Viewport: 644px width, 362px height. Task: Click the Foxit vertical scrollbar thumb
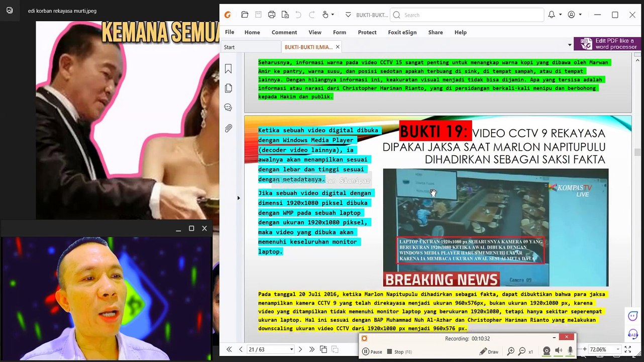click(x=637, y=152)
